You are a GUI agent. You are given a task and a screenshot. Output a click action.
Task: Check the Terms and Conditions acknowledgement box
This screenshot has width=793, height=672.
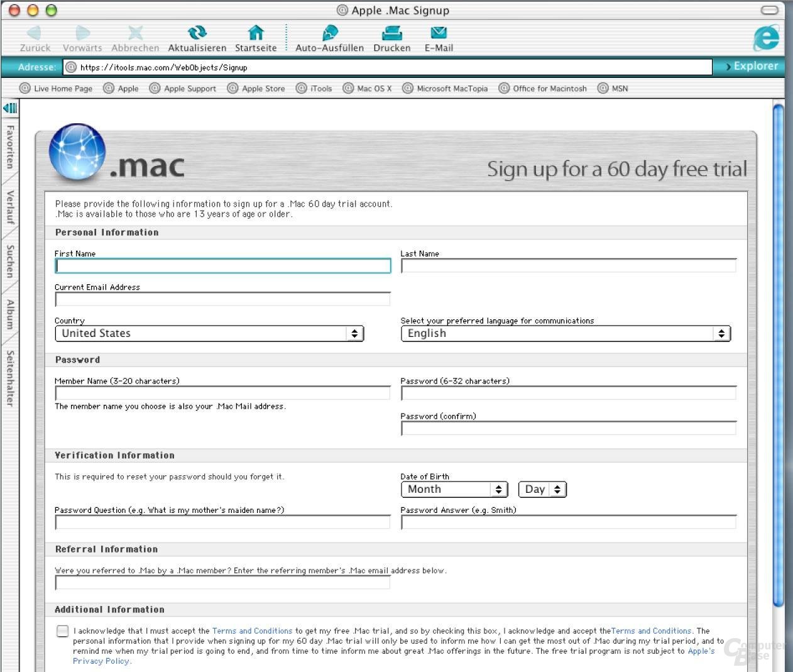click(62, 631)
